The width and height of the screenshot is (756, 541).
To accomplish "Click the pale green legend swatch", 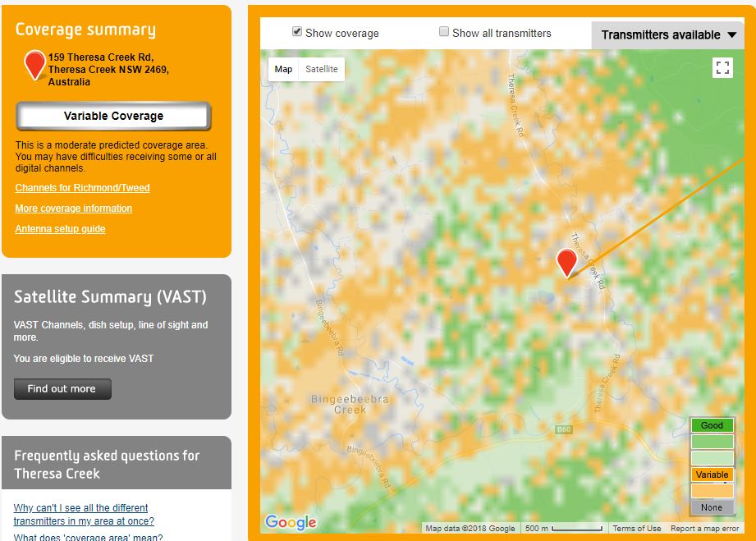I will click(x=712, y=458).
